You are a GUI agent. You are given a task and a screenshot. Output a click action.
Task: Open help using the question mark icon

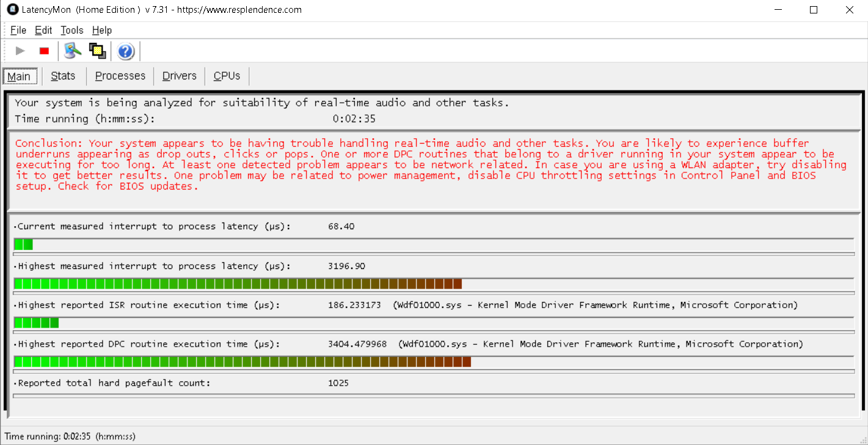125,51
